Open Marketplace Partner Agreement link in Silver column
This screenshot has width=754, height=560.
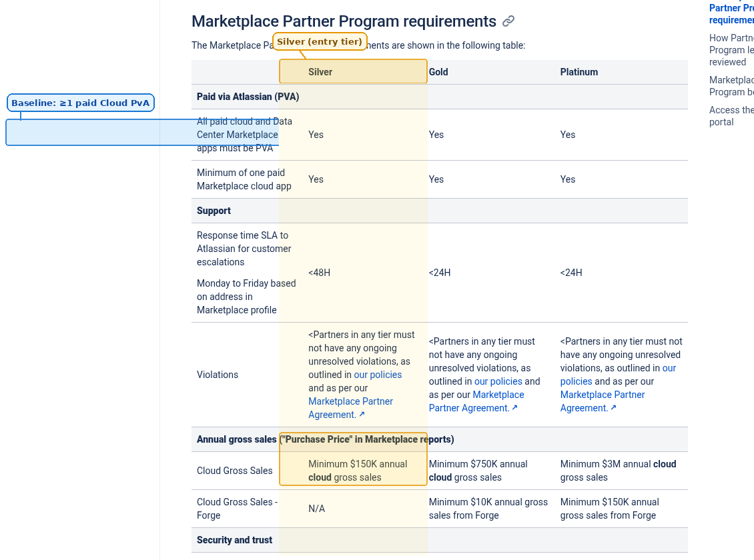click(350, 408)
